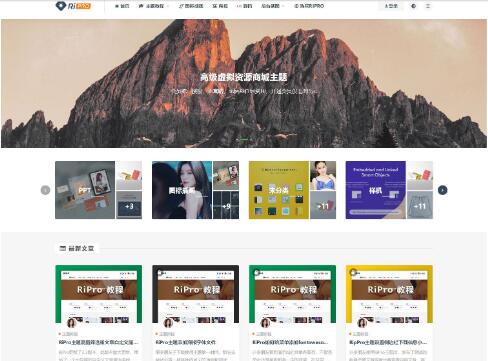The height and width of the screenshot is (361, 488).
Task: Open the RiPro logo home link
Action: [73, 6]
